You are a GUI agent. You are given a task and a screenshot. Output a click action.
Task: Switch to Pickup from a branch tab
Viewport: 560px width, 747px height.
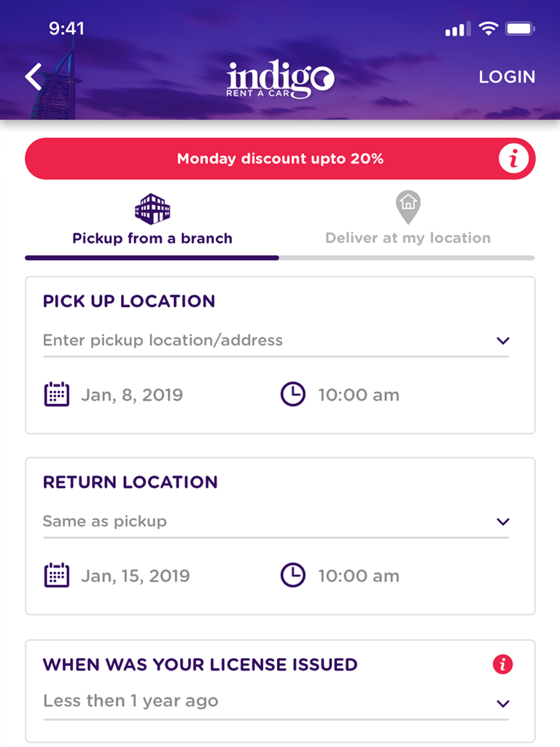(x=152, y=238)
